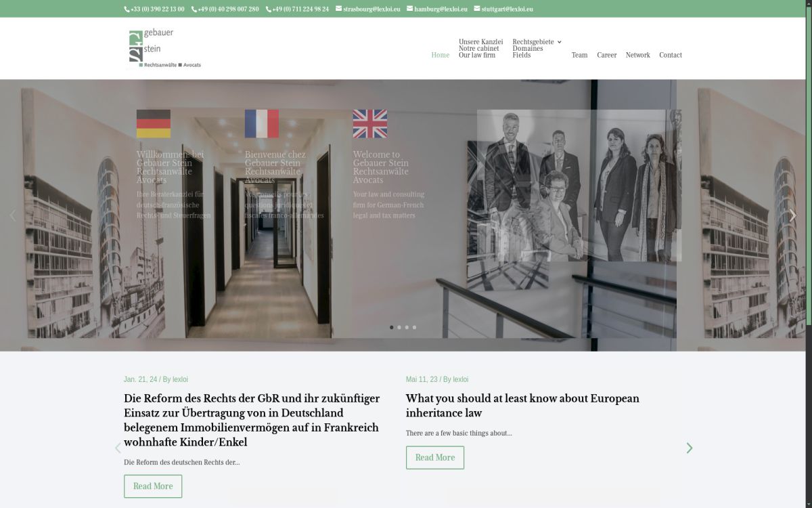Image resolution: width=812 pixels, height=508 pixels.
Task: Click the Gebauer Stein logo
Action: (164, 48)
